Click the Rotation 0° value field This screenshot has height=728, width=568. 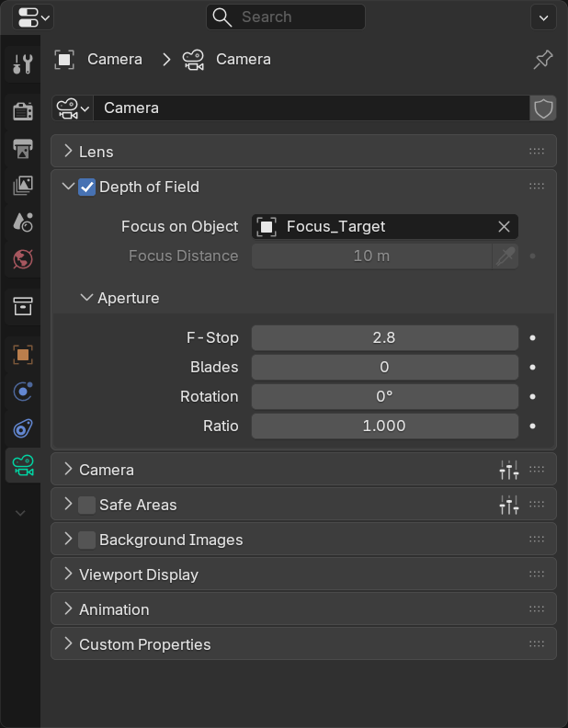pyautogui.click(x=385, y=396)
